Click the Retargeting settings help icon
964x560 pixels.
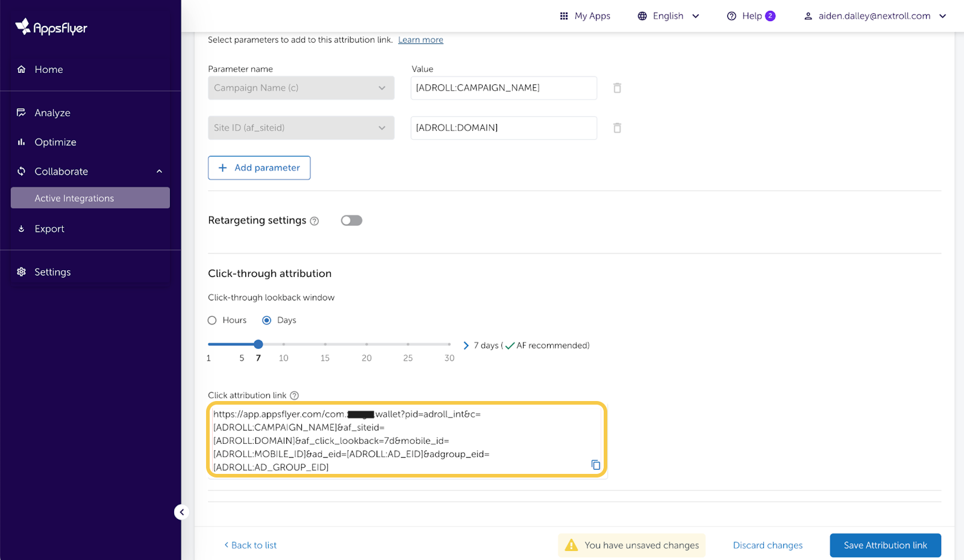click(x=315, y=221)
